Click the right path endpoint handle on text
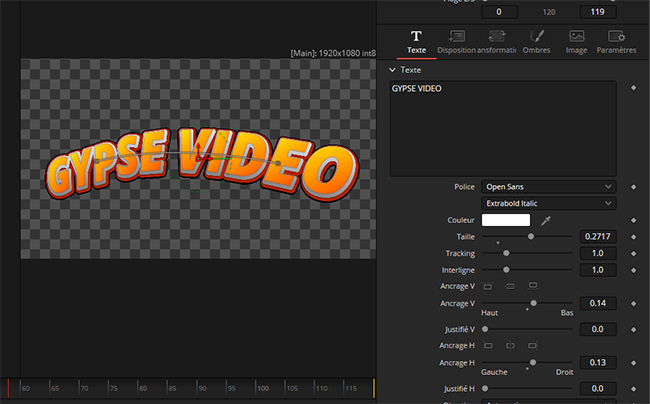The image size is (650, 404). (278, 163)
